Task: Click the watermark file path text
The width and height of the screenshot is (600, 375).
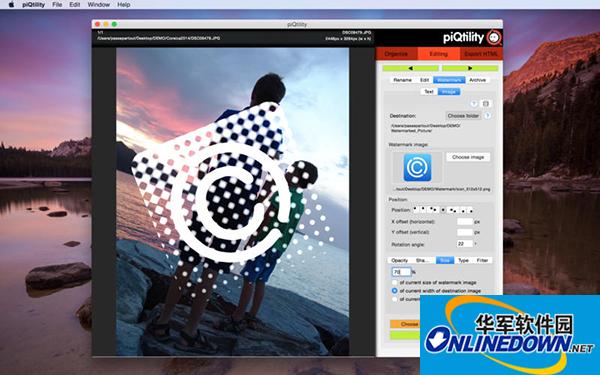Action: pos(442,189)
